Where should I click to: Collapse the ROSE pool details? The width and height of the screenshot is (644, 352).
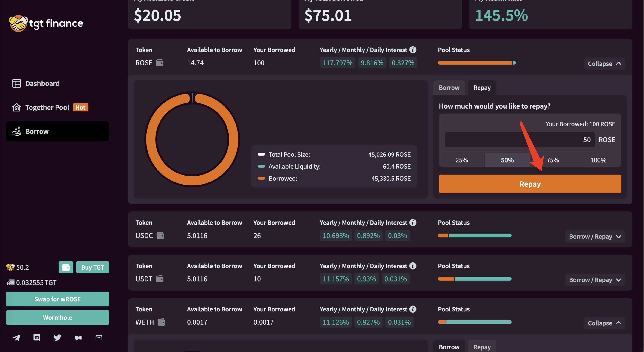tap(604, 63)
